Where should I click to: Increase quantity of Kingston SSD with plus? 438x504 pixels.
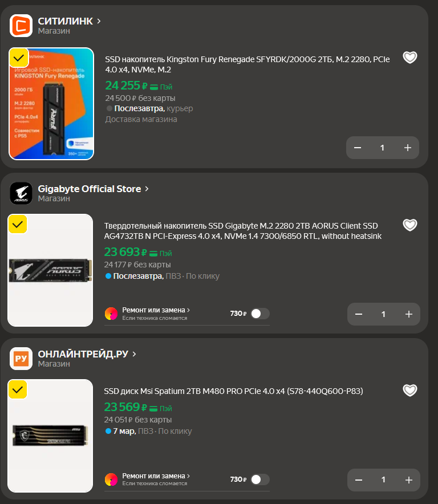tap(407, 148)
